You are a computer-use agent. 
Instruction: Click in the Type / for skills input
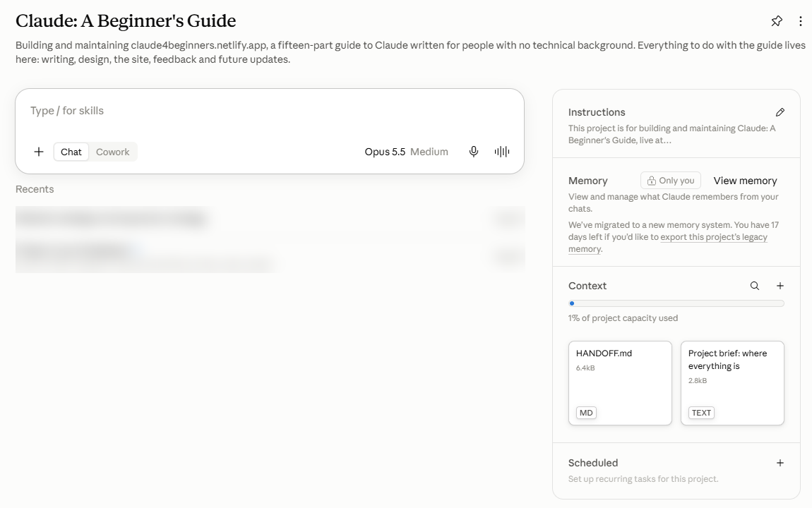click(269, 111)
